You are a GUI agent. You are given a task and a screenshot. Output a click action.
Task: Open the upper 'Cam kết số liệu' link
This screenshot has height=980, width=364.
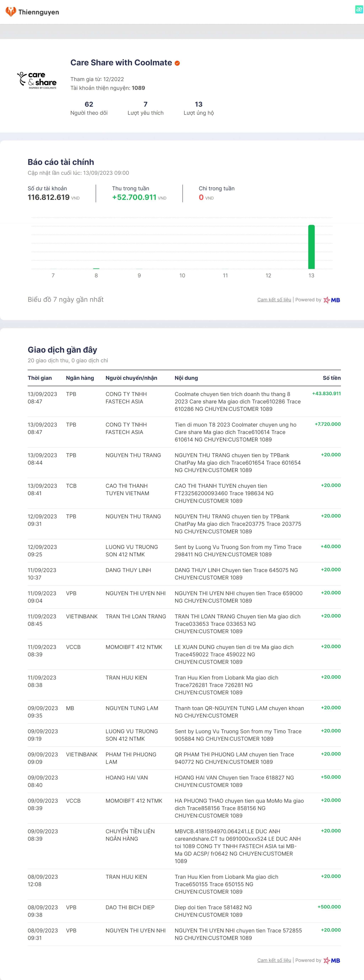click(274, 300)
